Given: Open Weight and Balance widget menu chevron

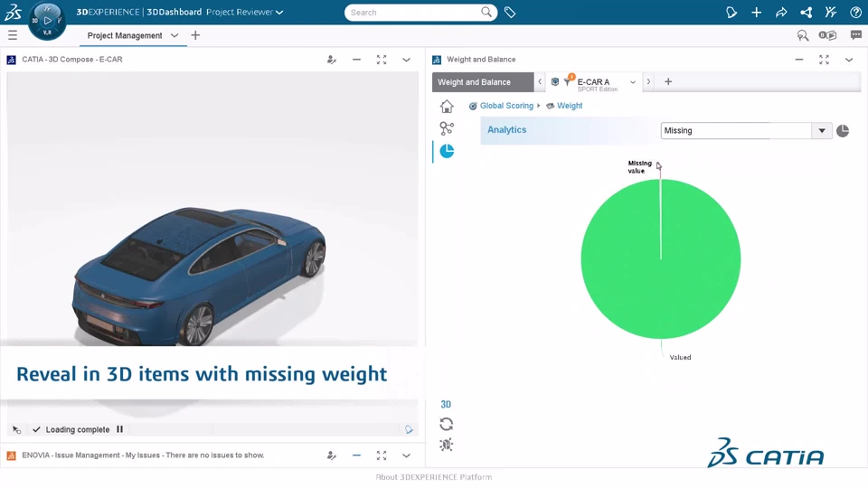Looking at the screenshot, I should [x=849, y=60].
